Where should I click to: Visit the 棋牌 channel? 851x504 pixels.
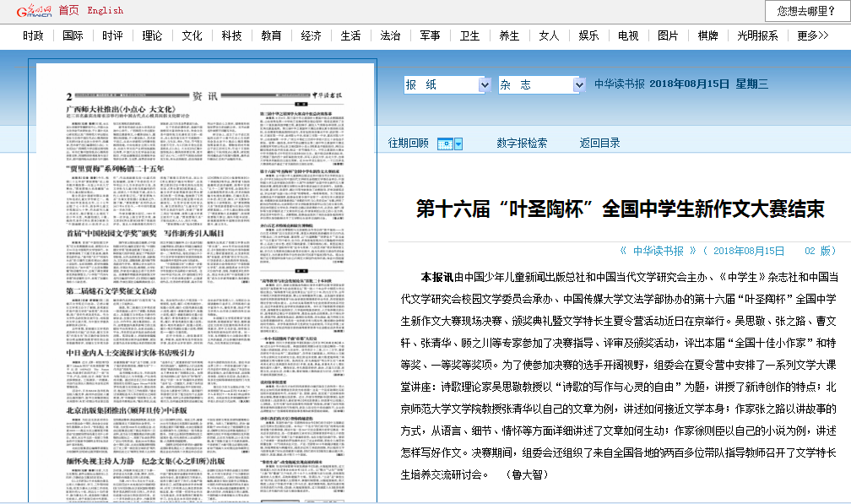coord(707,35)
